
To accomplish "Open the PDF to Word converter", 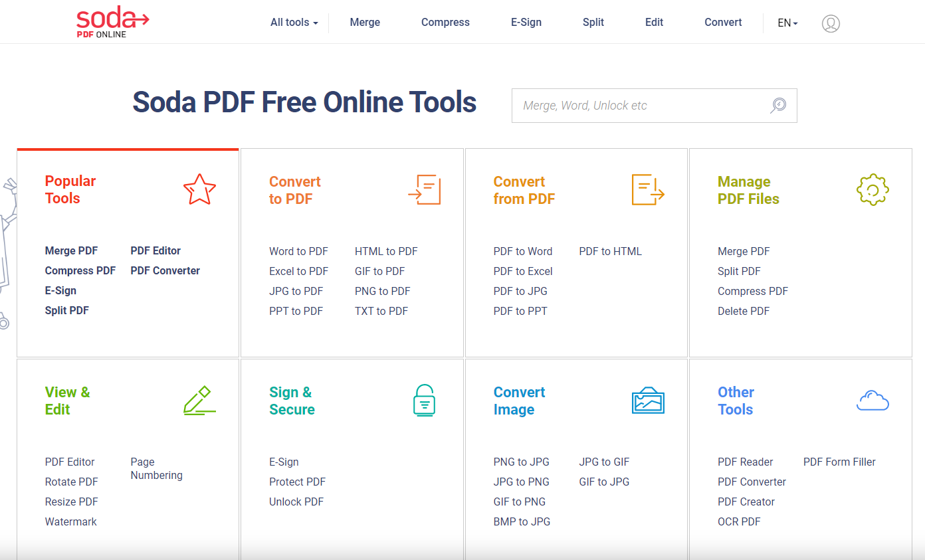I will tap(522, 251).
